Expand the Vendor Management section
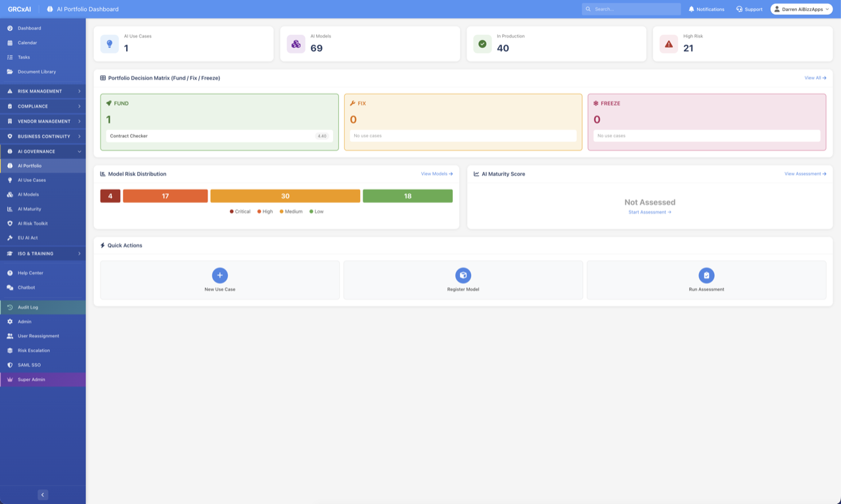The width and height of the screenshot is (841, 504). [x=43, y=122]
